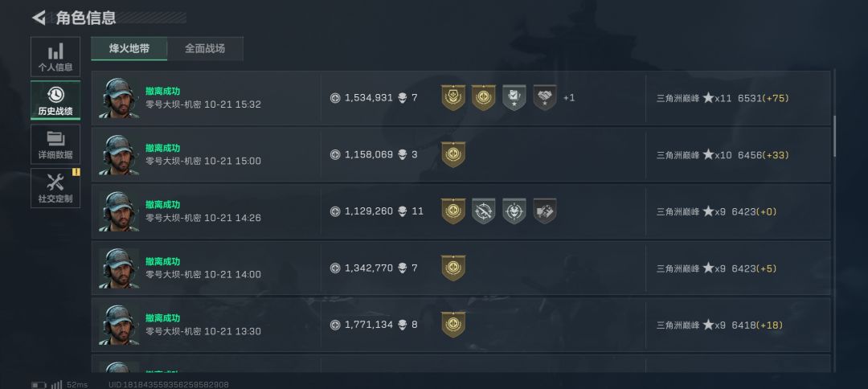Viewport: 868px width, 389px height.
Task: Click the gold medal badge in the 15:00 match
Action: [453, 154]
